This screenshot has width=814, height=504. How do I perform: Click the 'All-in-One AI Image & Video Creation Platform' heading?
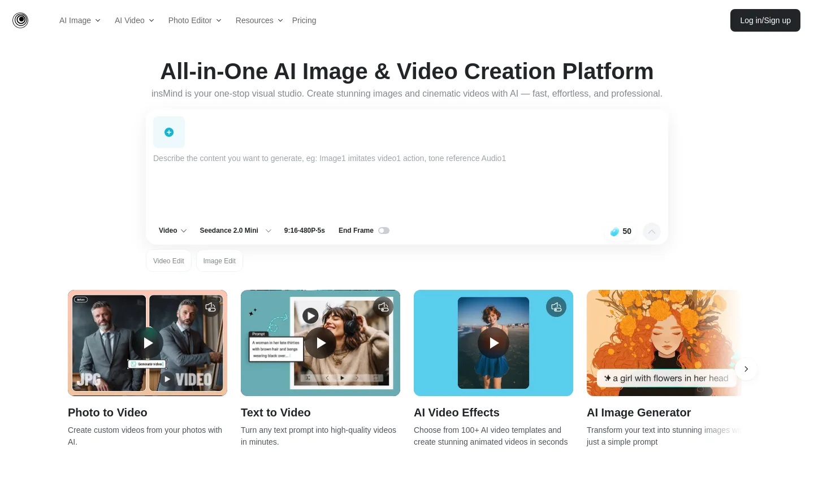click(x=407, y=71)
